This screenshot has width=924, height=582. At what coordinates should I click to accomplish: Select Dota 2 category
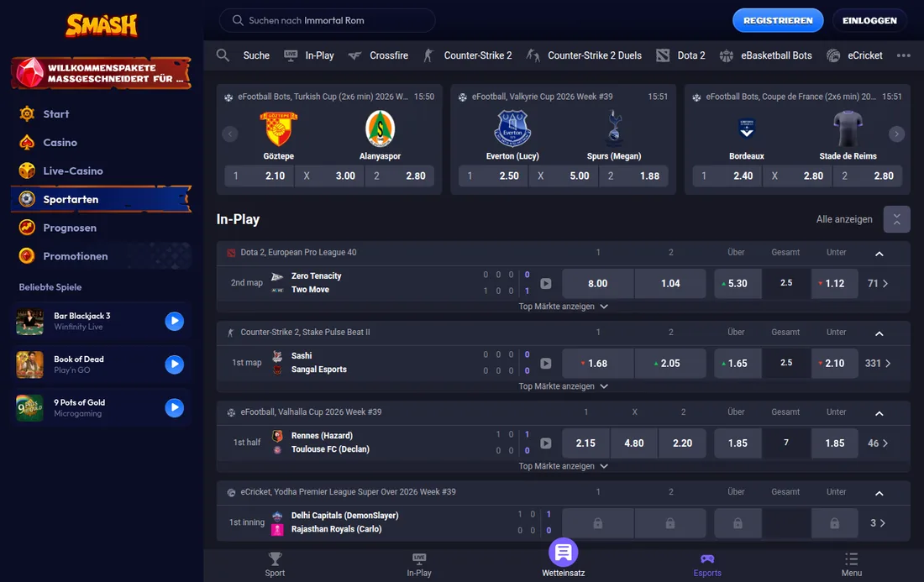680,55
